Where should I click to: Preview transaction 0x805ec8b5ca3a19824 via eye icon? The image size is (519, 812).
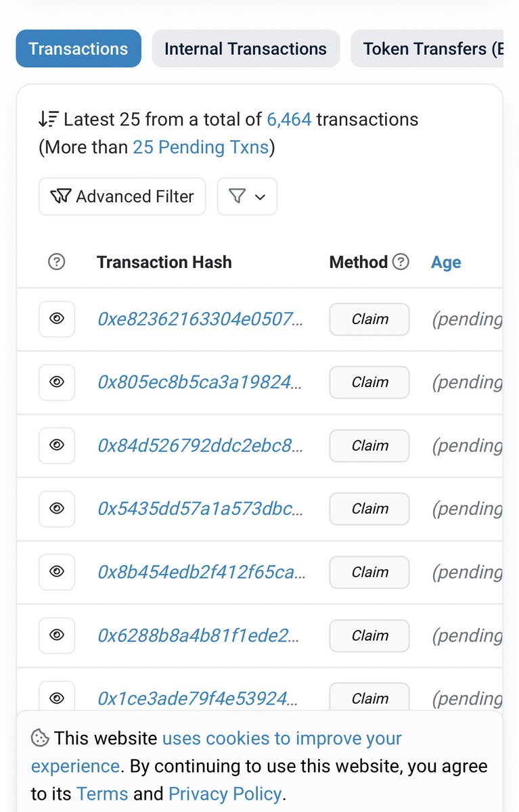point(57,382)
